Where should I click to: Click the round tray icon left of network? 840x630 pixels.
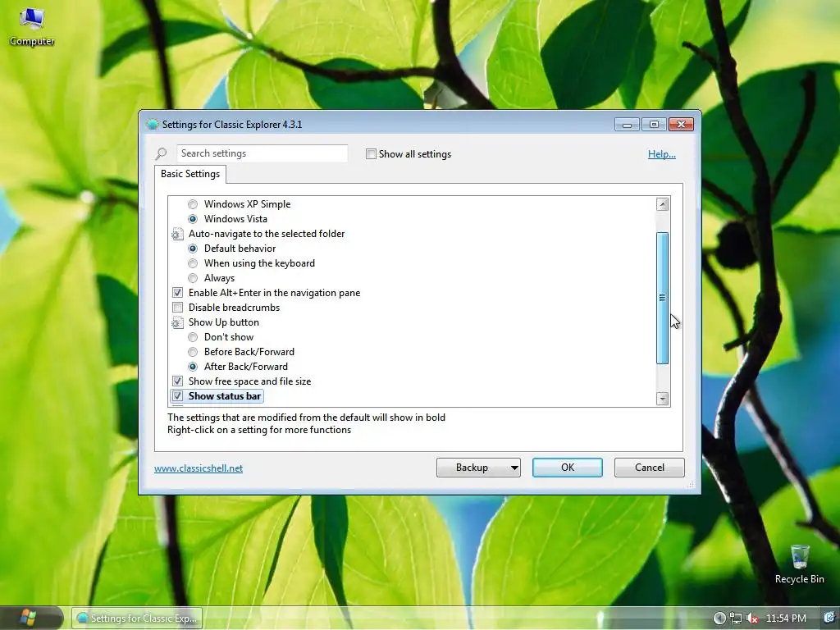pos(719,619)
